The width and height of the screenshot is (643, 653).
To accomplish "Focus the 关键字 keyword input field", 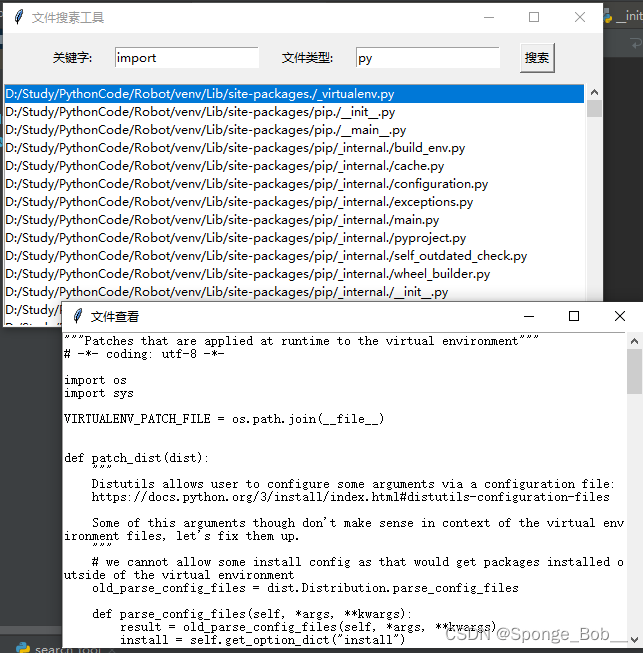I will point(187,57).
